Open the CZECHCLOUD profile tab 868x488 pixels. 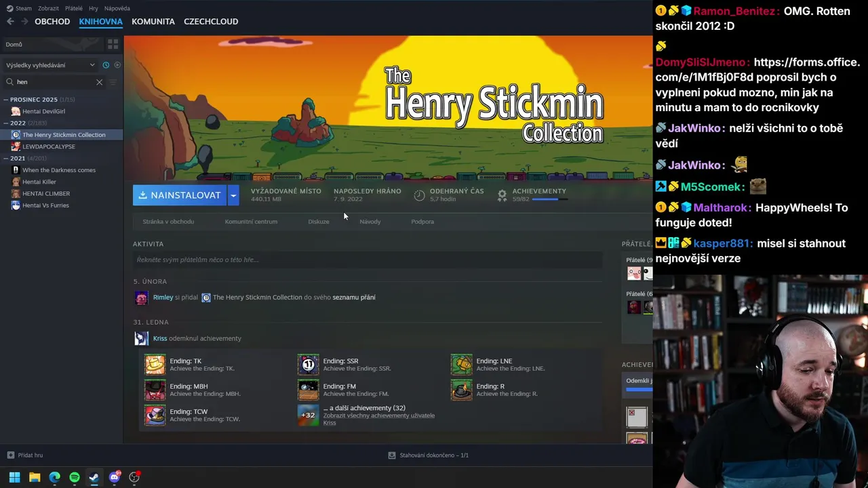(x=211, y=22)
